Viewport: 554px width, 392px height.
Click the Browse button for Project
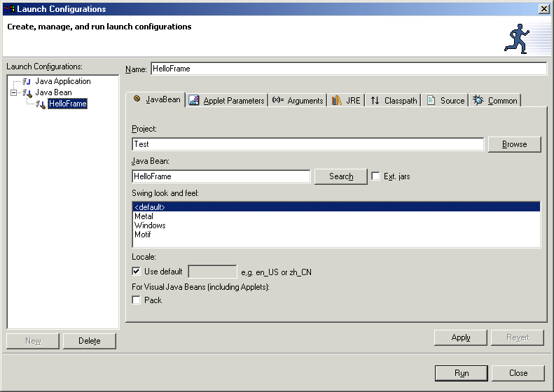pos(514,144)
